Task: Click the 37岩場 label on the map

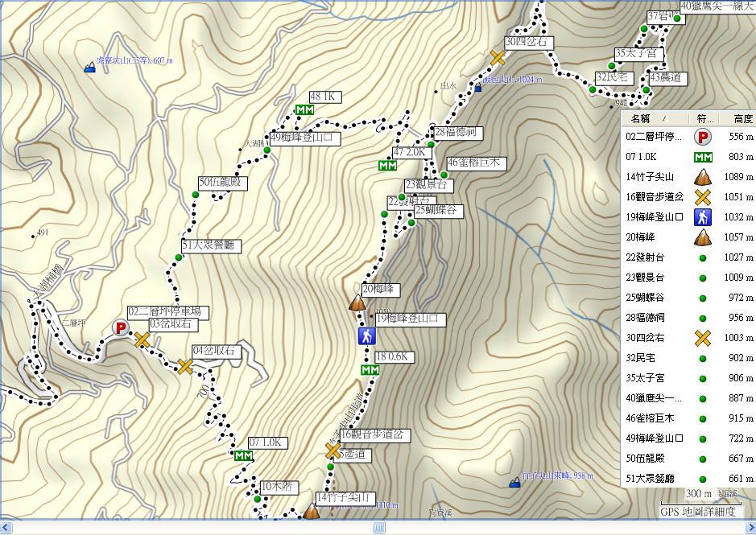Action: pos(664,17)
